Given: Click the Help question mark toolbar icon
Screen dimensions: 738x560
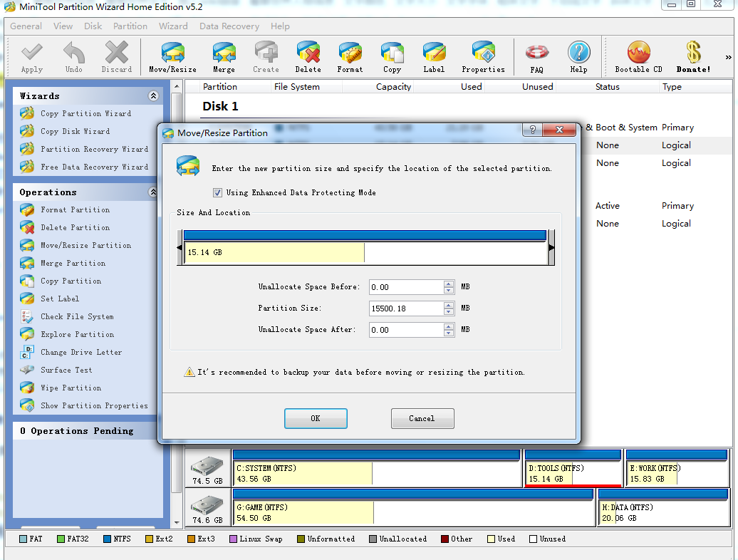Looking at the screenshot, I should tap(579, 52).
